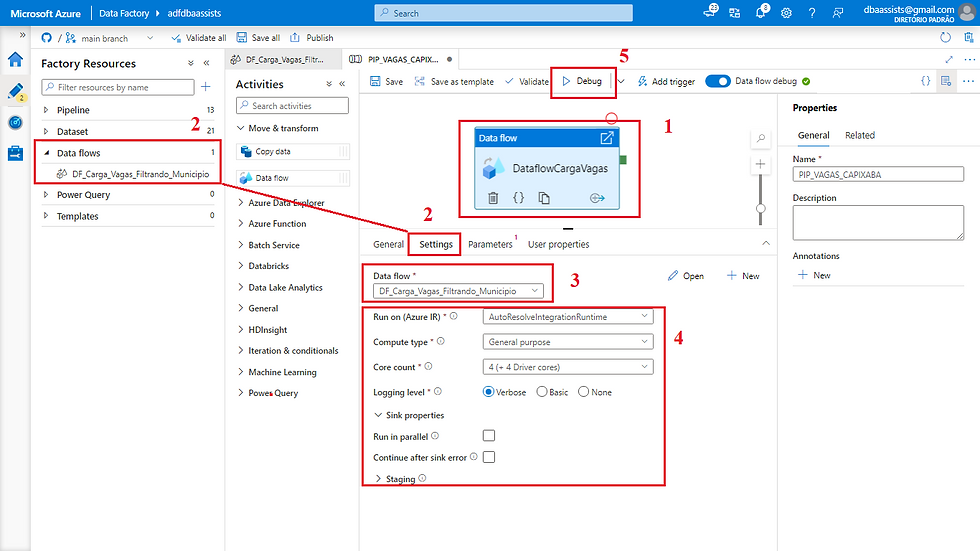Click the notifications bell icon

[761, 12]
